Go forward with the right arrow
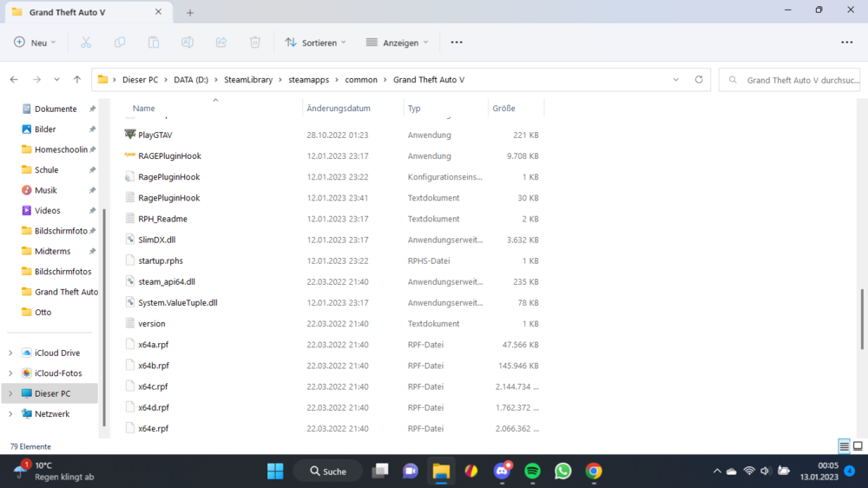This screenshot has width=868, height=488. [36, 80]
